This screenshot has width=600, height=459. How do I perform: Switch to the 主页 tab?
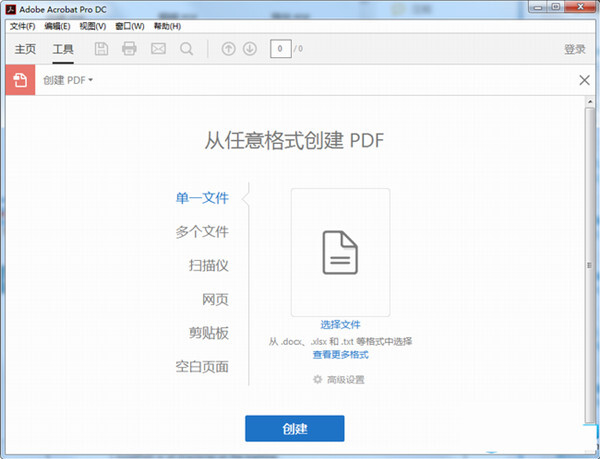click(25, 49)
